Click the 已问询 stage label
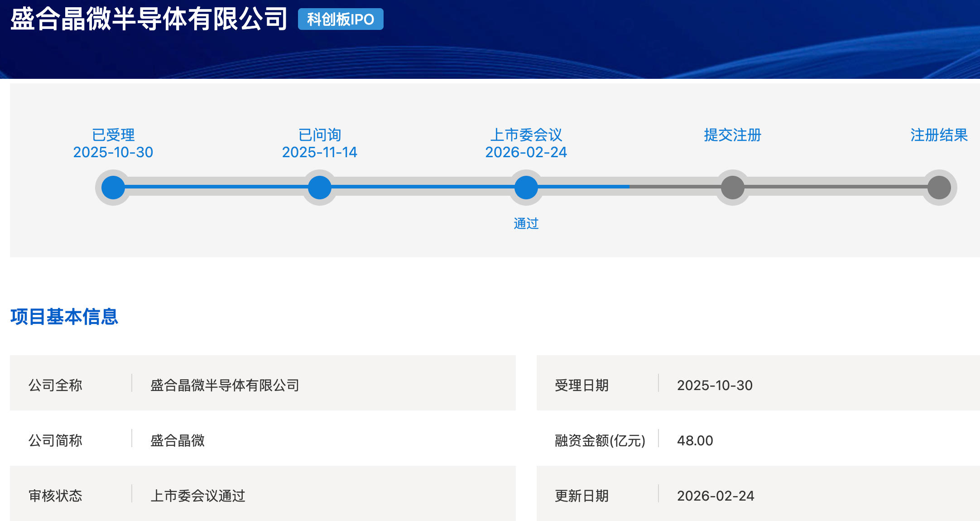The image size is (980, 521). [320, 135]
